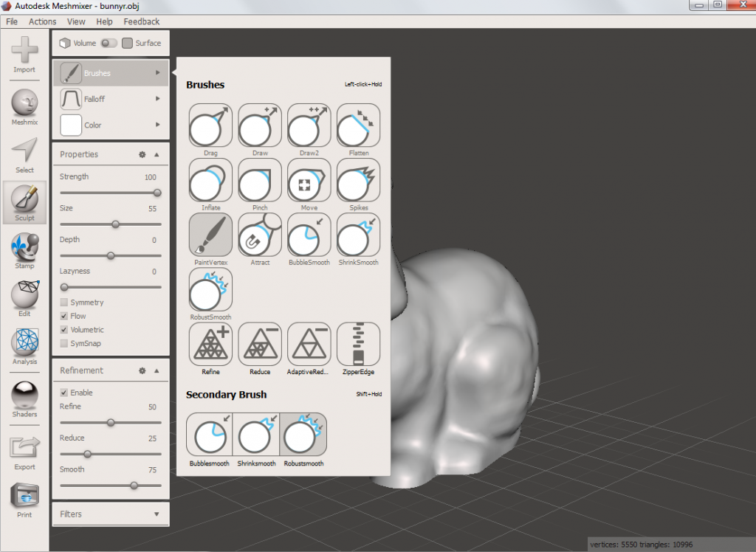Select the Drag sculpting brush
This screenshot has width=756, height=552.
[210, 126]
